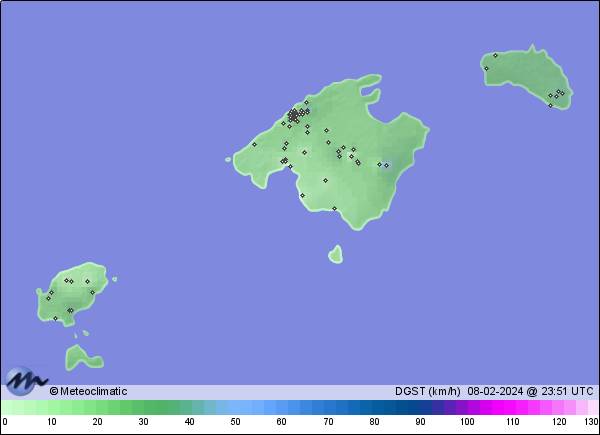Click the small Cabrera island south of Mallorca

336,254
